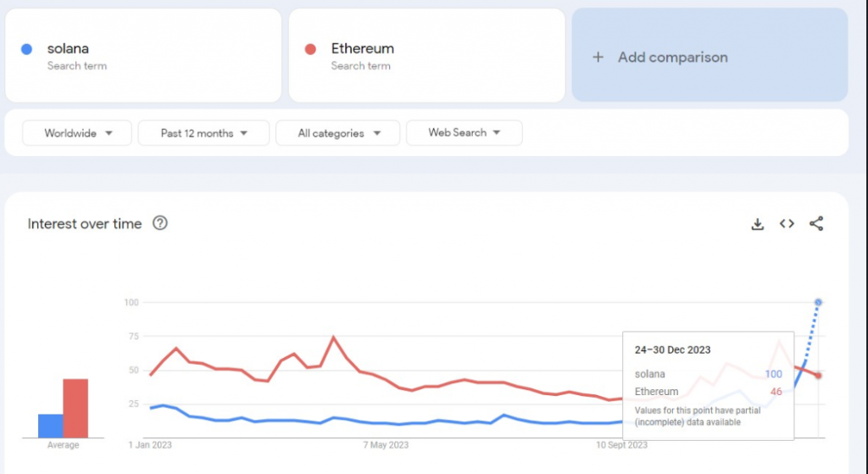Share the Interest over time chart

(x=816, y=224)
